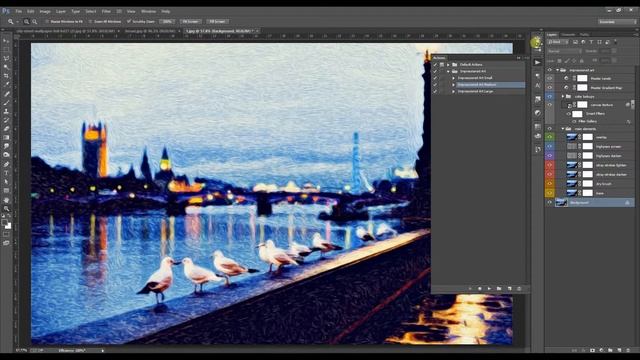Select the Move tool
This screenshot has height=360, width=640.
click(6, 41)
